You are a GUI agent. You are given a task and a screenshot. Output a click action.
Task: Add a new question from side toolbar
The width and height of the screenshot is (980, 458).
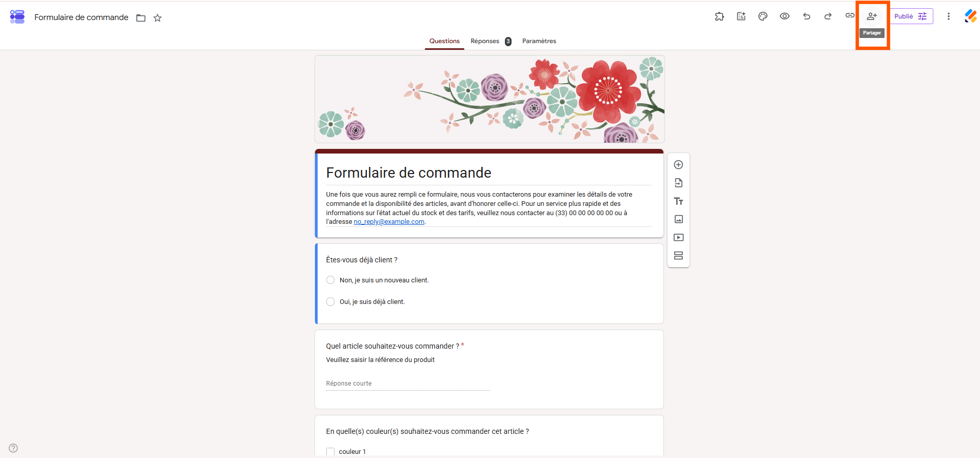[x=678, y=165]
